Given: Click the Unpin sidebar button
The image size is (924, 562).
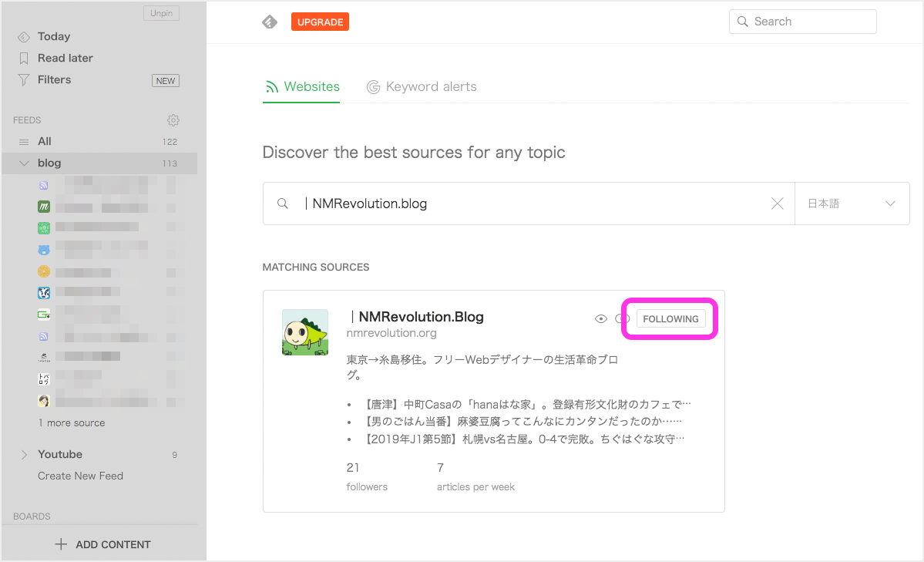Looking at the screenshot, I should tap(162, 13).
